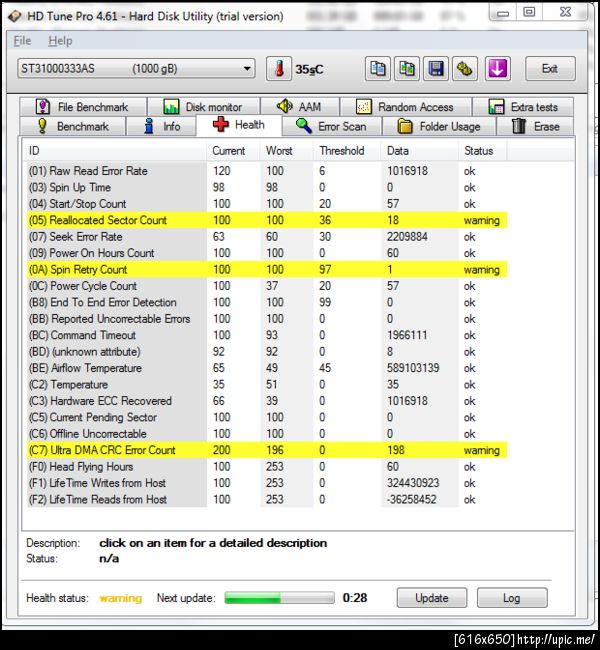Select the (C2) Temperature row
Screen dimensions: 600x650
click(x=267, y=384)
